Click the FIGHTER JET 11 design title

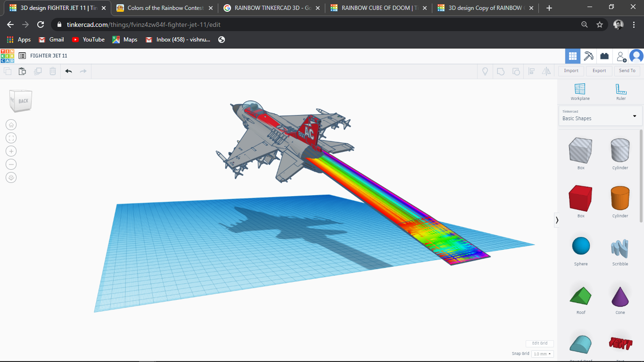click(x=49, y=56)
